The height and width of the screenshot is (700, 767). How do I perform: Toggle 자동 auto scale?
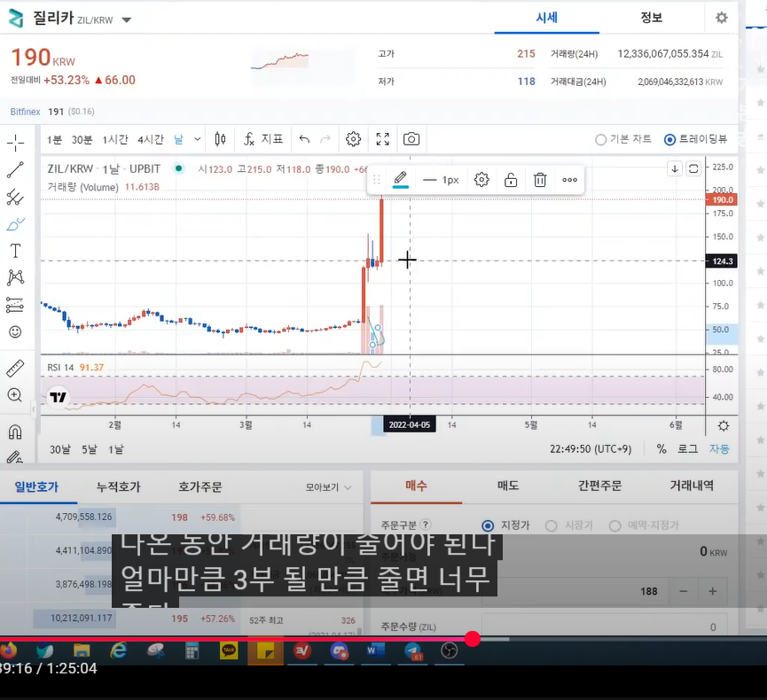[x=719, y=448]
